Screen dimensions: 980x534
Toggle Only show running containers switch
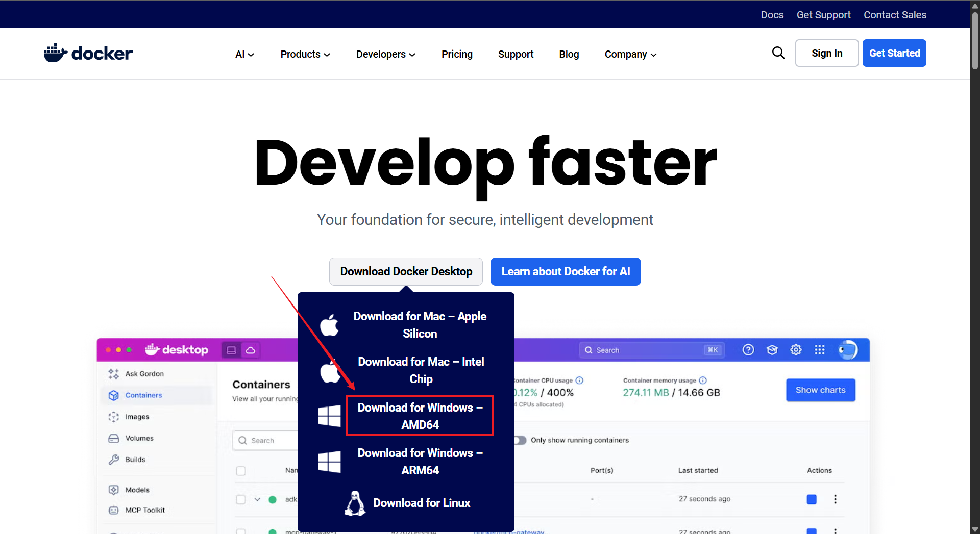point(520,440)
